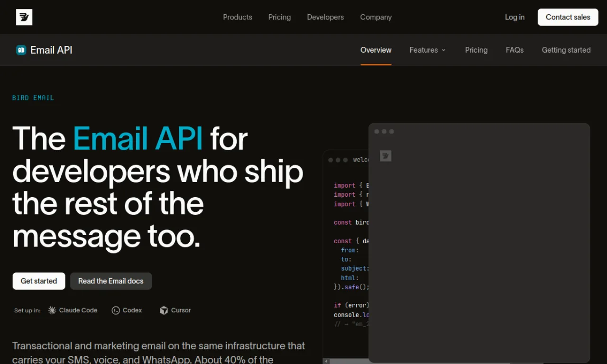Click the 'if (error)' code line

click(351, 306)
